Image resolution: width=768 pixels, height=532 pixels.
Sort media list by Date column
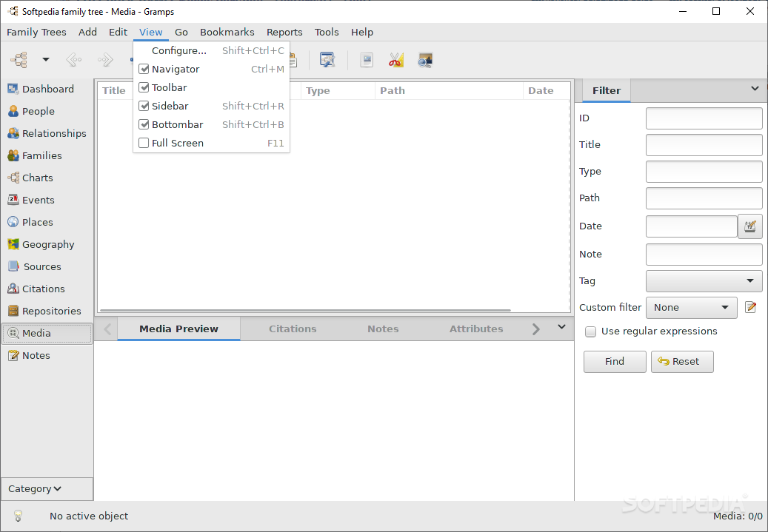coord(547,90)
